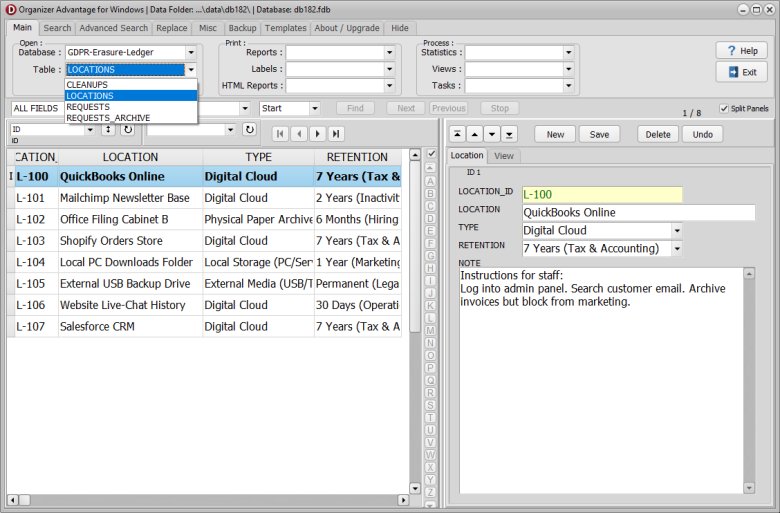Click the refresh icon beside the ID sort dropdown
Viewport: 780px width, 513px height.
128,129
